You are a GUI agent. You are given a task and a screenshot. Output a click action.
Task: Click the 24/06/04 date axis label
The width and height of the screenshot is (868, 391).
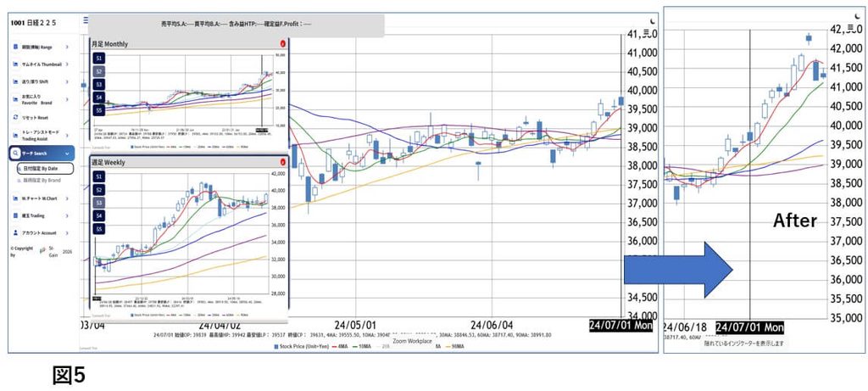pyautogui.click(x=492, y=325)
